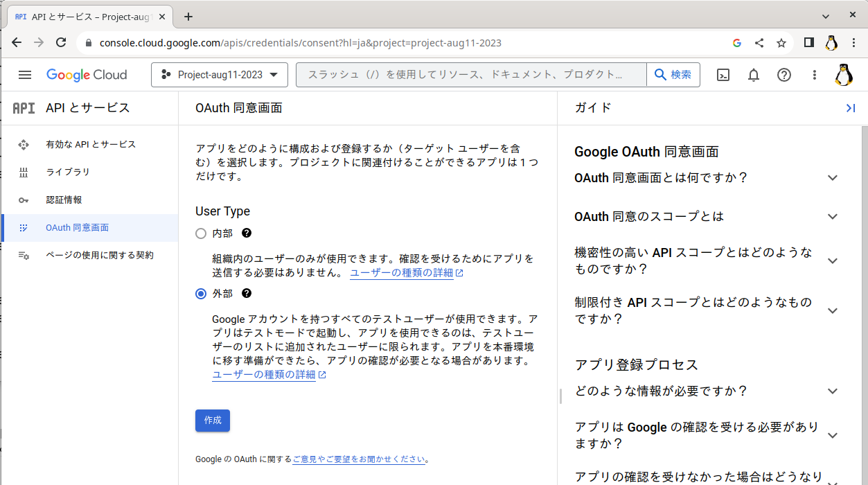Open ページの使用に関する契約 in sidebar
Screen dimensions: 868x485
(90, 256)
